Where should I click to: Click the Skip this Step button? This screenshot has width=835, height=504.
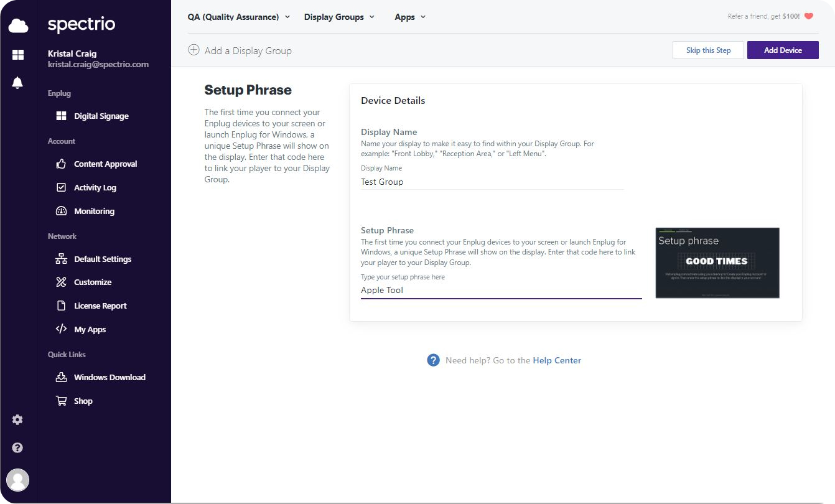[x=708, y=50]
